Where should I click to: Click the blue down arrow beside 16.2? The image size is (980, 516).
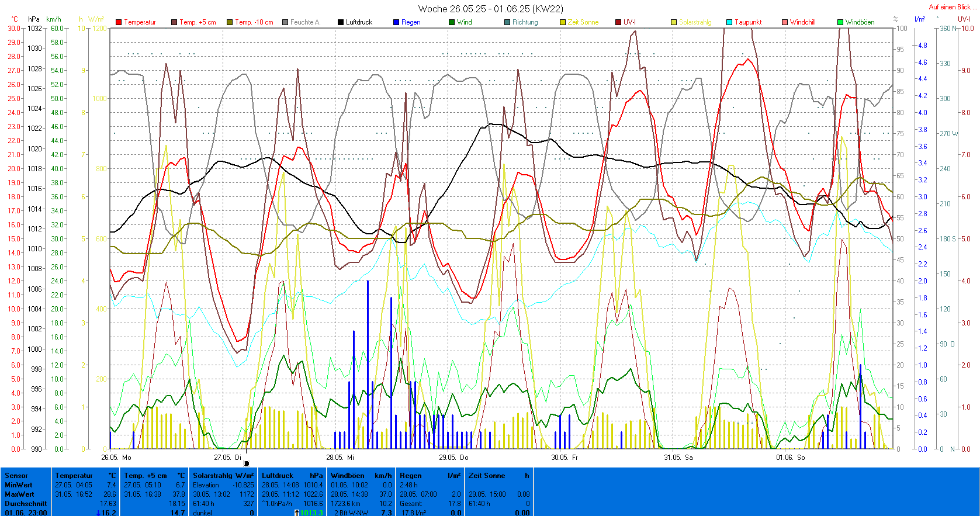point(98,512)
